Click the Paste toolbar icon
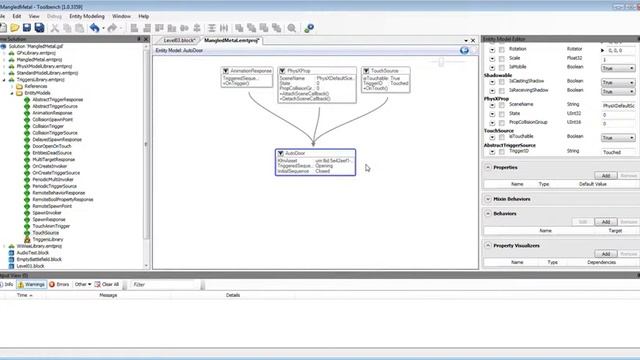640x360 pixels. 80,28
